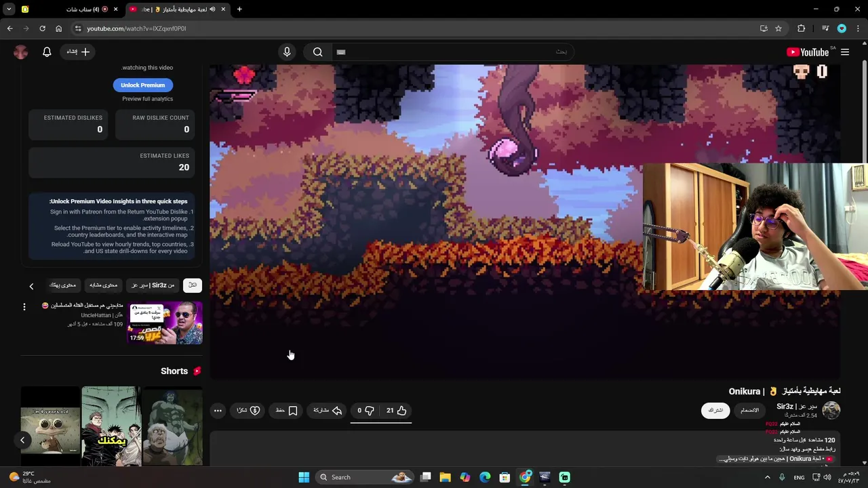Click the Join (الانضمام) button
This screenshot has height=488, width=868.
pos(750,410)
